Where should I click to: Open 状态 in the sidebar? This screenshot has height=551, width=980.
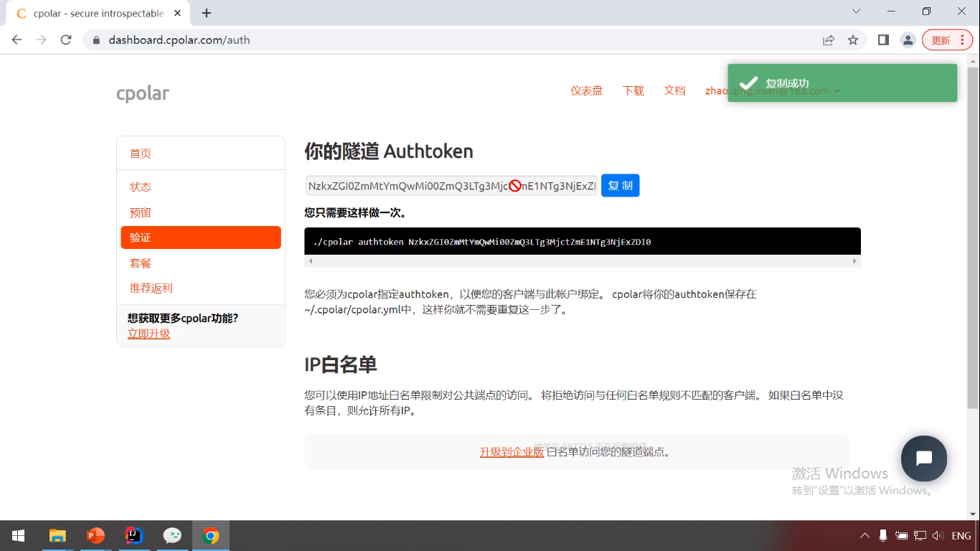pyautogui.click(x=141, y=187)
